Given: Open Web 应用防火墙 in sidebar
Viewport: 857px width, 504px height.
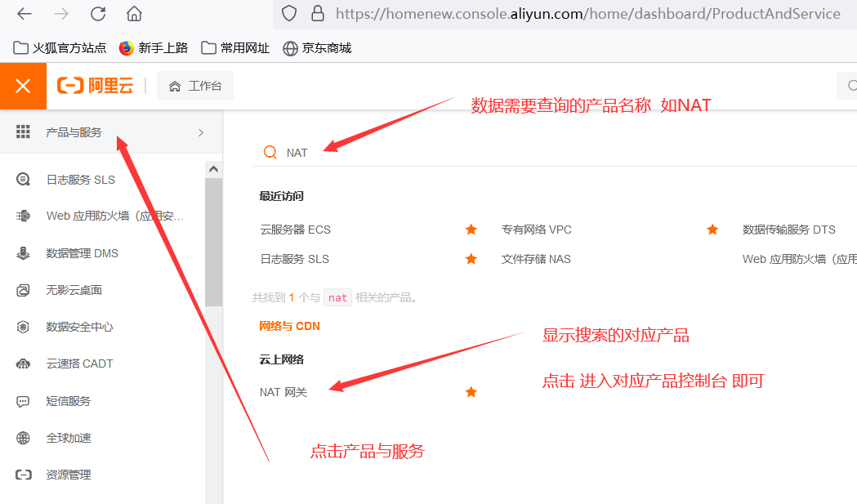Looking at the screenshot, I should pos(114,216).
